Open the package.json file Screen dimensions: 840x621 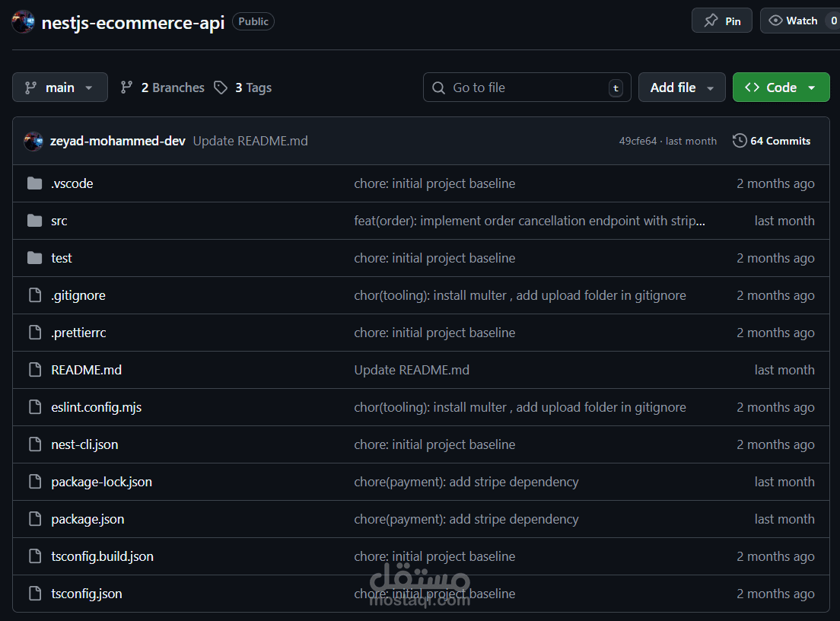[87, 519]
